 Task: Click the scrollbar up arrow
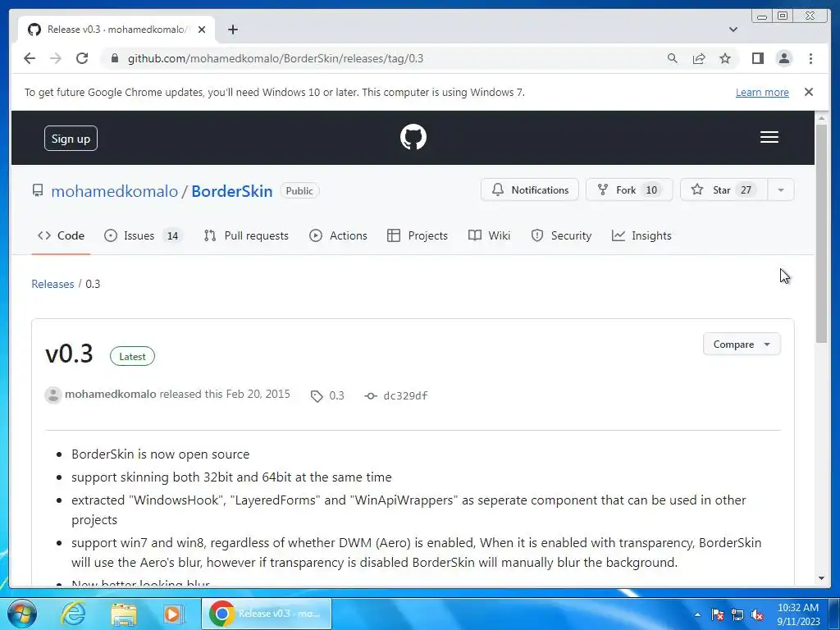coord(821,118)
